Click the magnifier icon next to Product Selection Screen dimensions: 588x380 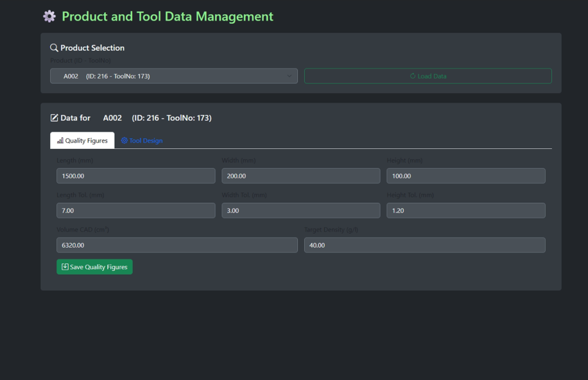click(54, 48)
